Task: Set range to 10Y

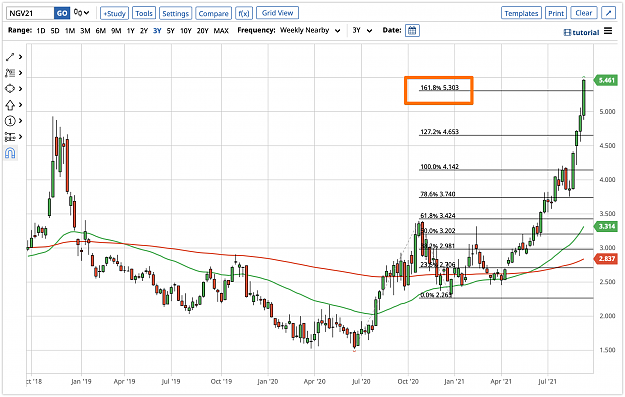Action: point(186,31)
